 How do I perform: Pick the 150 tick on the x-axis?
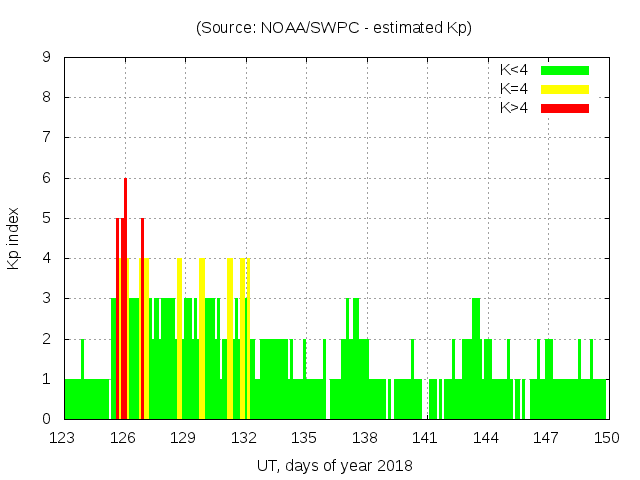(606, 438)
